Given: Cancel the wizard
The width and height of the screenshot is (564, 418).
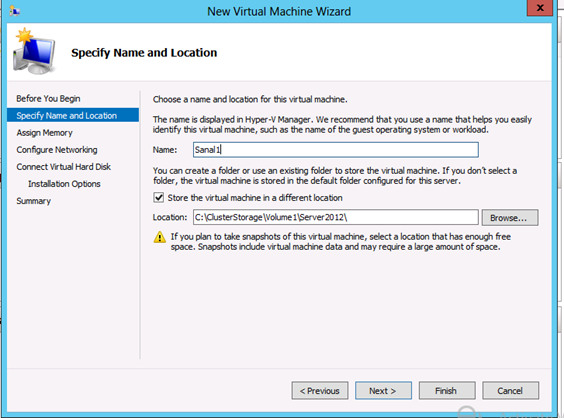Looking at the screenshot, I should (510, 391).
